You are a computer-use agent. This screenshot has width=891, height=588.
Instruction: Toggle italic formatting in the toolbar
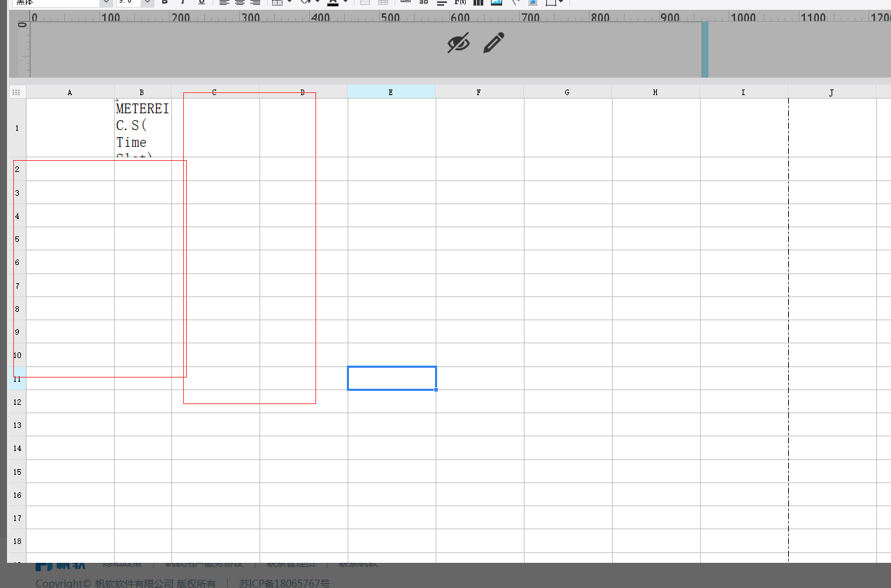pyautogui.click(x=183, y=2)
